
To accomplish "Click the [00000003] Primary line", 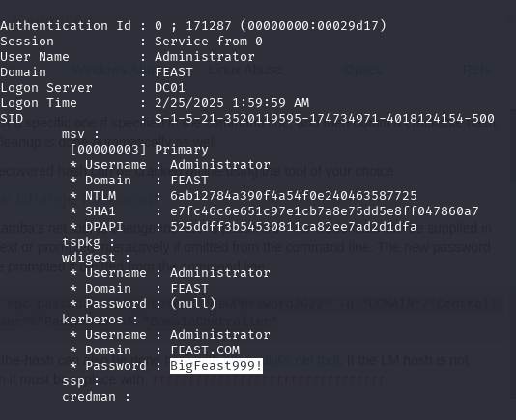I will (x=139, y=150).
